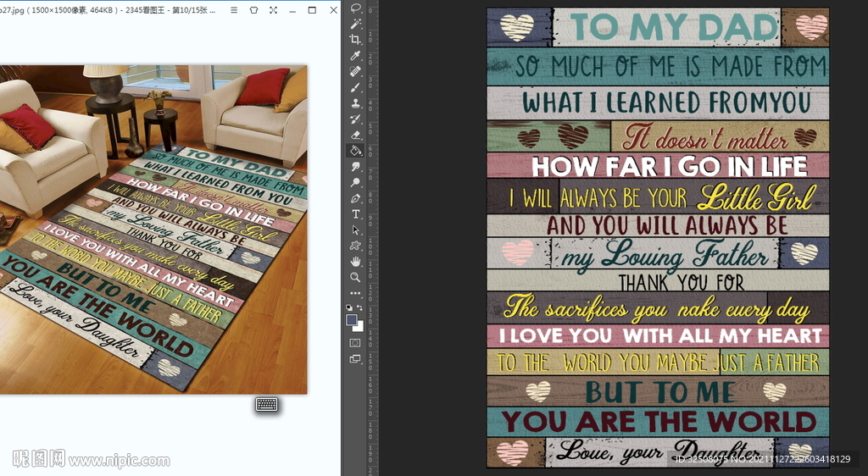Toggle Quick Mask mode

coord(355,343)
